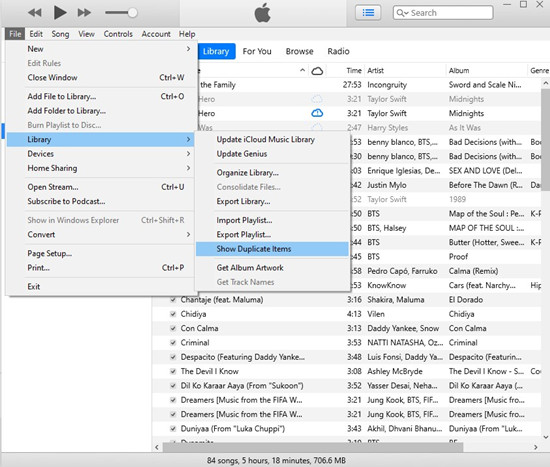Choose Export Library
This screenshot has height=467, width=550.
pyautogui.click(x=272, y=201)
